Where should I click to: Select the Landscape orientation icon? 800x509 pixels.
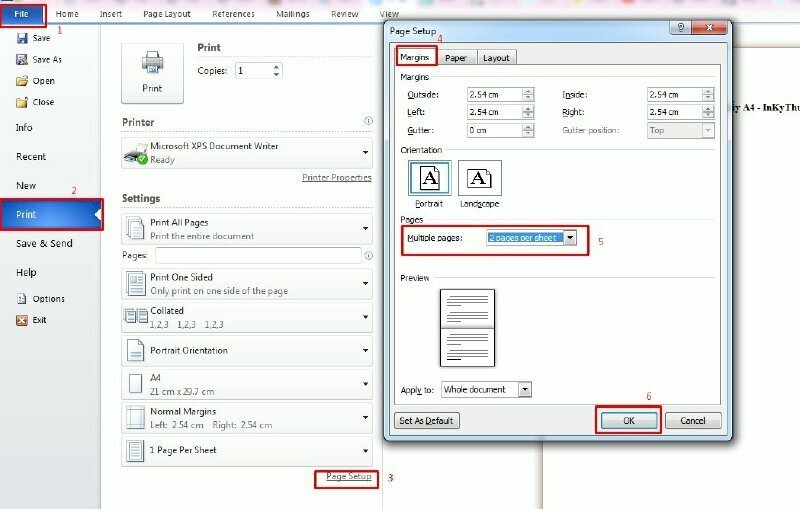(x=480, y=178)
